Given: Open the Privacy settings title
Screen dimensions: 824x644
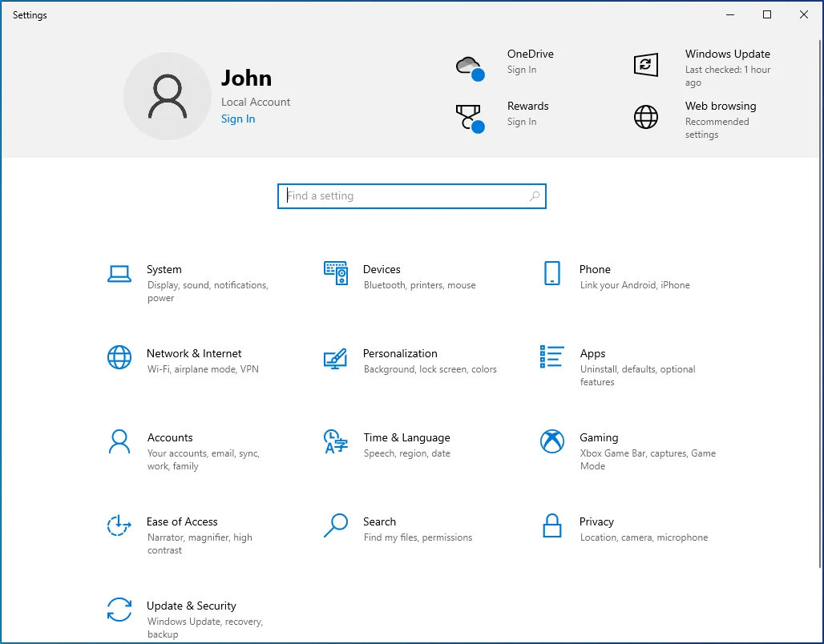Looking at the screenshot, I should [x=596, y=521].
